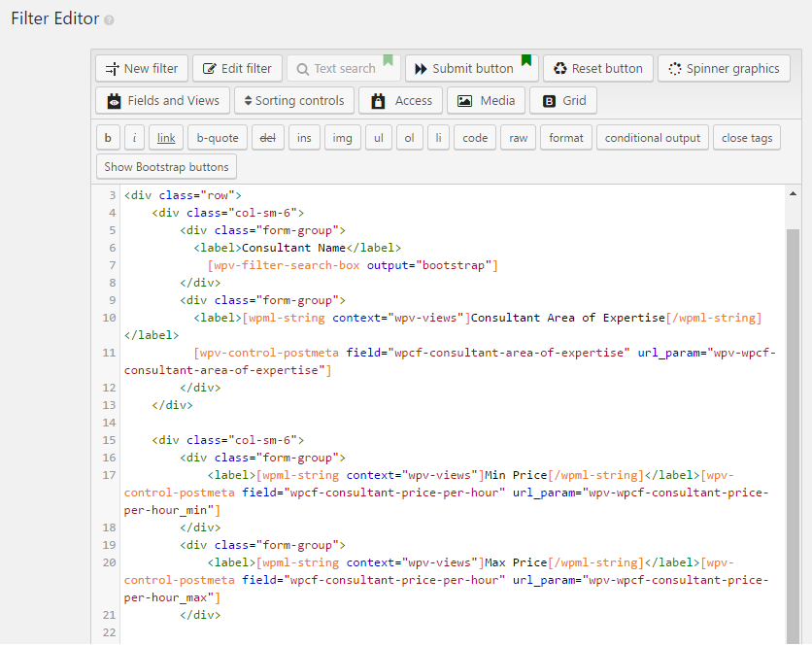Click the Edit filter pencil icon
812x646 pixels.
coord(209,69)
